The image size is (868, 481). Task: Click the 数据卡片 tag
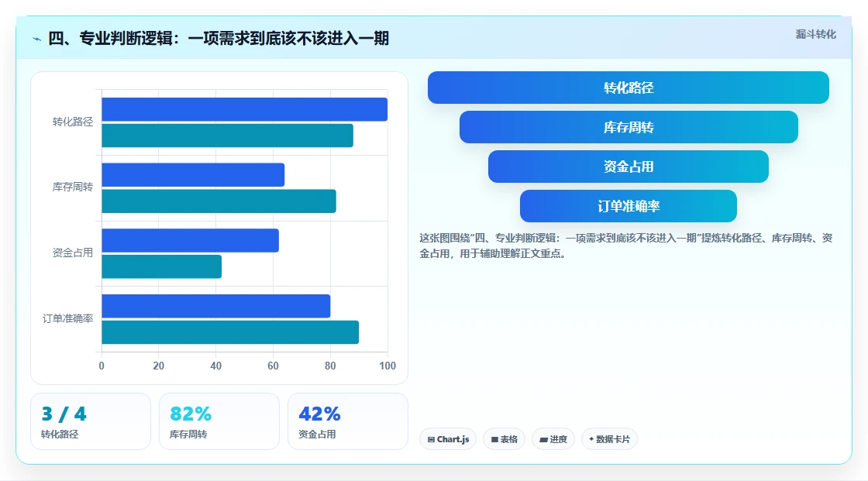pos(609,439)
